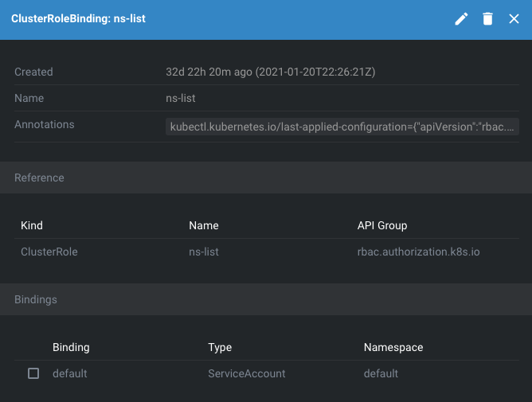Tick the checkbox for the default binding
This screenshot has width=532, height=402.
33,373
